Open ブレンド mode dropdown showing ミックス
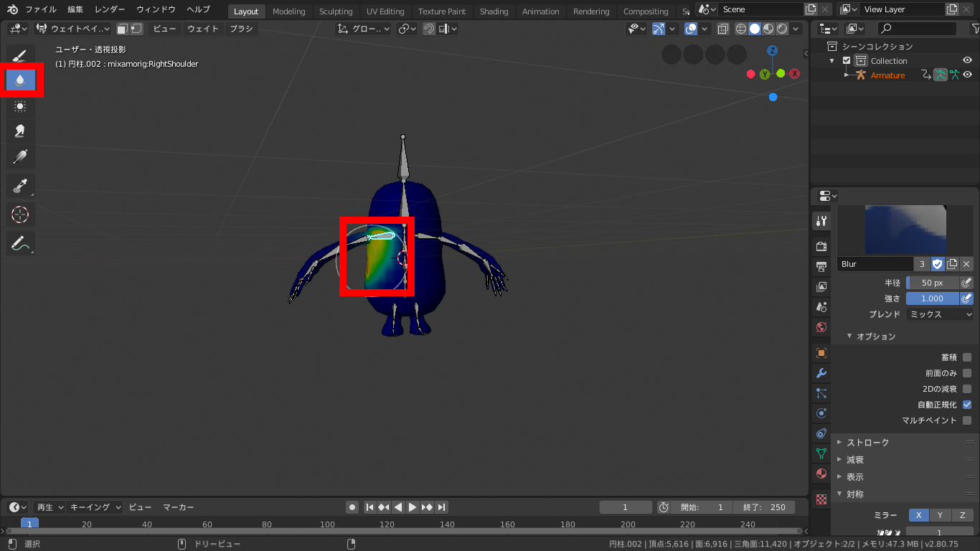The image size is (980, 551). pyautogui.click(x=940, y=314)
